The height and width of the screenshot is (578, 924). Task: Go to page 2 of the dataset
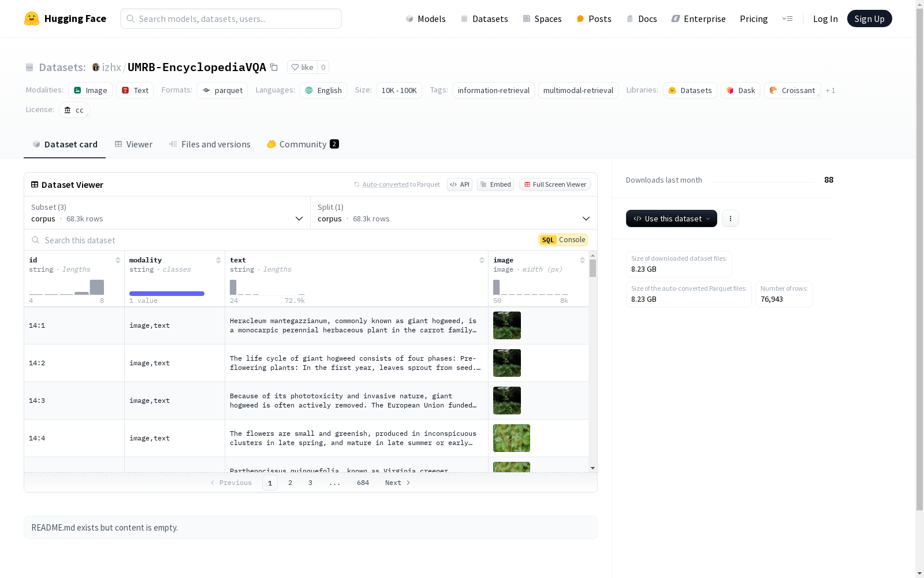290,483
